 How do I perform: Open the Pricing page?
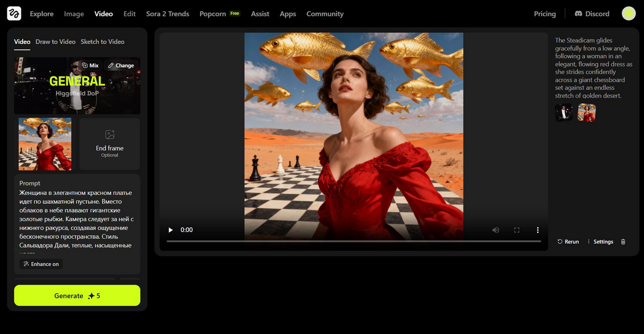pyautogui.click(x=545, y=14)
